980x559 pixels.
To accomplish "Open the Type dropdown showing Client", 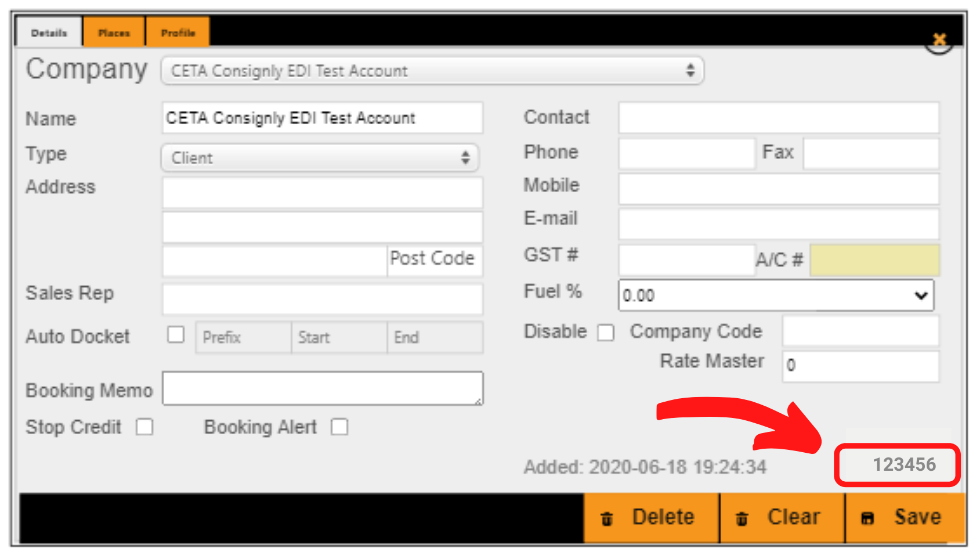I will click(320, 157).
